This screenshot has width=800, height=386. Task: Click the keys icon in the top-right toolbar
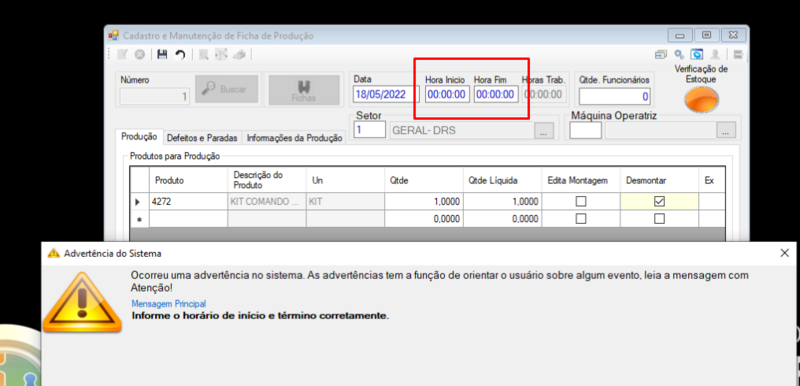tap(679, 54)
